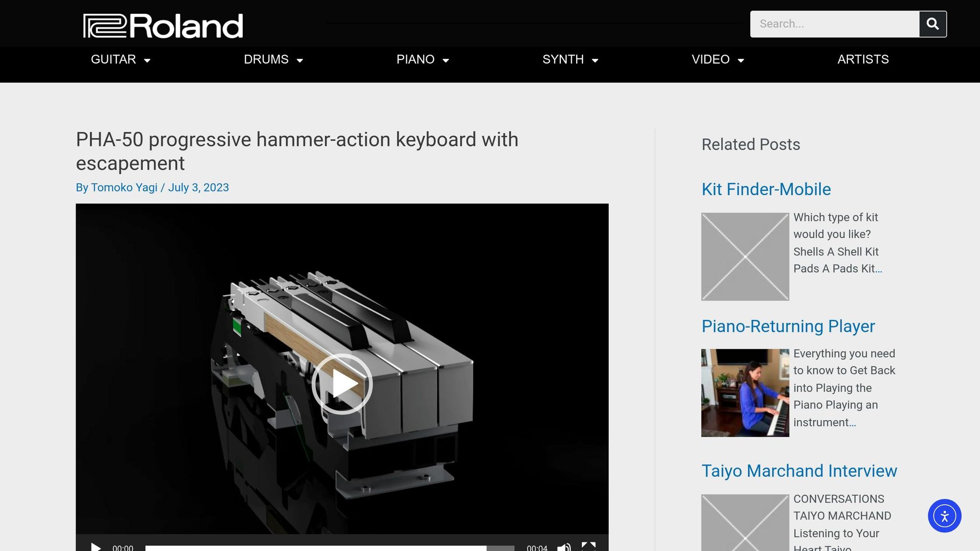Click the Roland logo
Image resolution: width=980 pixels, height=551 pixels.
(163, 26)
